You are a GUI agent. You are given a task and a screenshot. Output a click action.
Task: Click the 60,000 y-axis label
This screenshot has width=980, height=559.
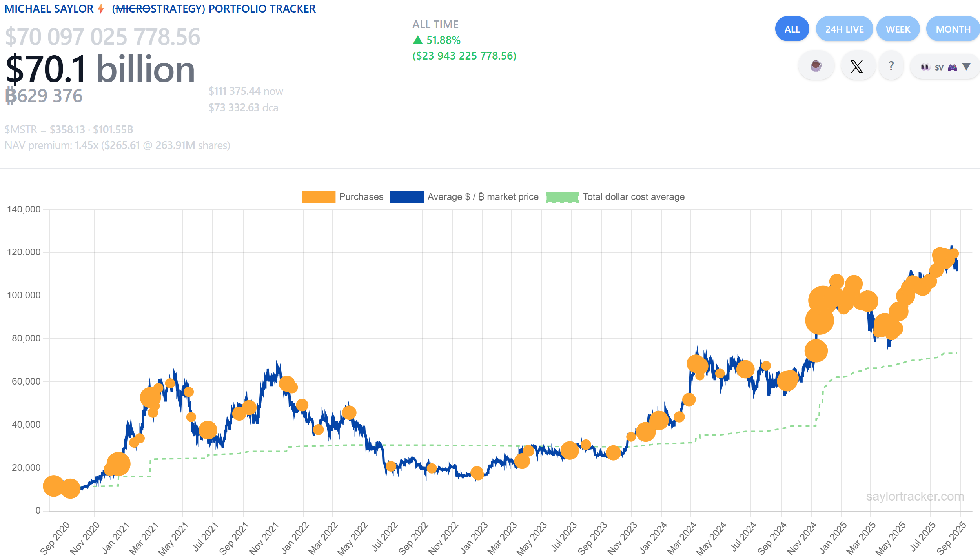pyautogui.click(x=26, y=381)
